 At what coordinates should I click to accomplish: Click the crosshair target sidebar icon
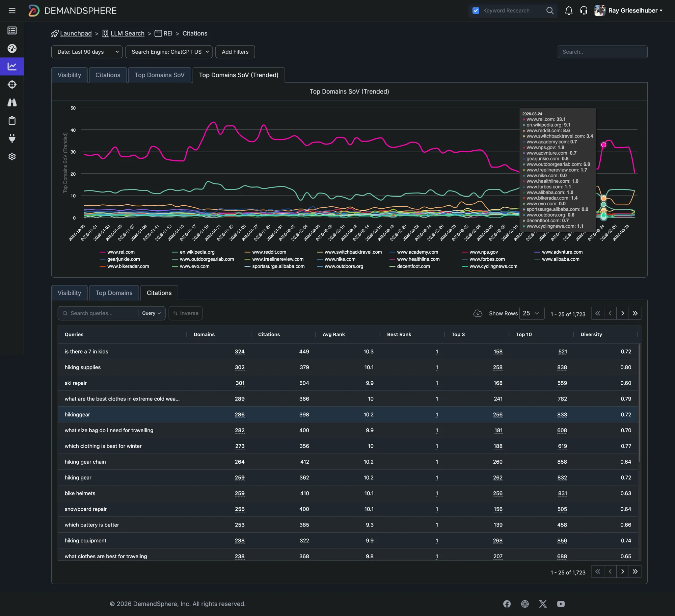[12, 84]
